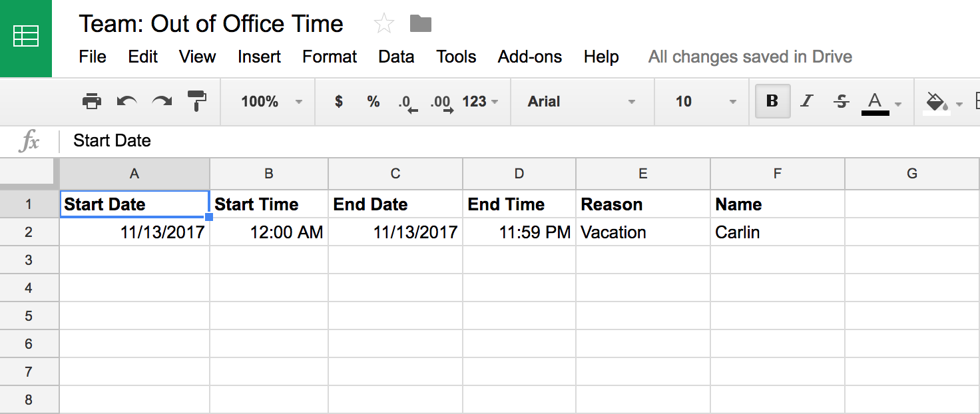The height and width of the screenshot is (414, 980).
Task: Star this spreadsheet
Action: [x=384, y=24]
